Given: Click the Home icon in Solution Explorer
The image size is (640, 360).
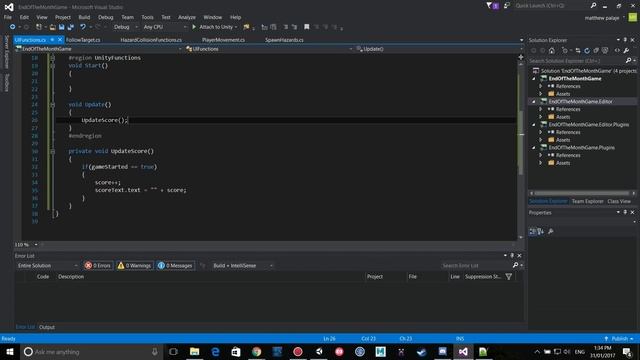Looking at the screenshot, I should (552, 51).
